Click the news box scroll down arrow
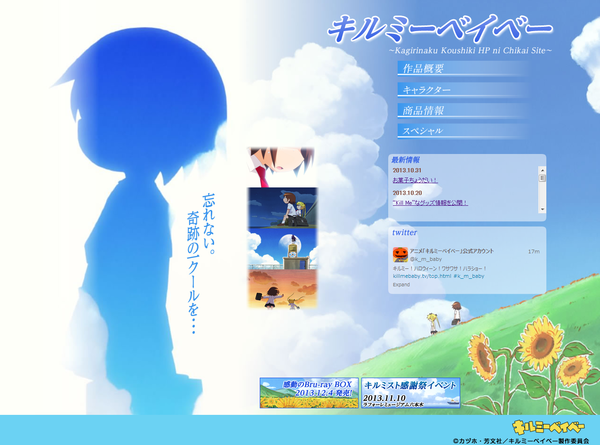Viewport: 600px width, 445px height. click(542, 210)
